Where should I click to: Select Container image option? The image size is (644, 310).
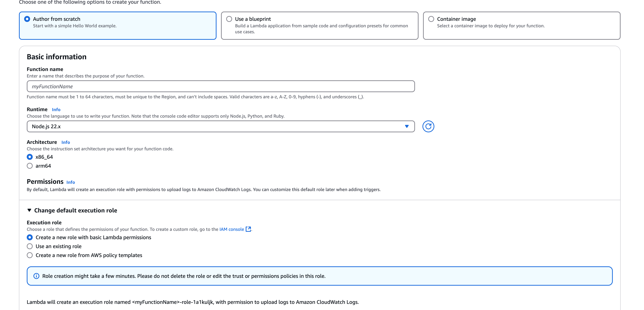[x=431, y=19]
